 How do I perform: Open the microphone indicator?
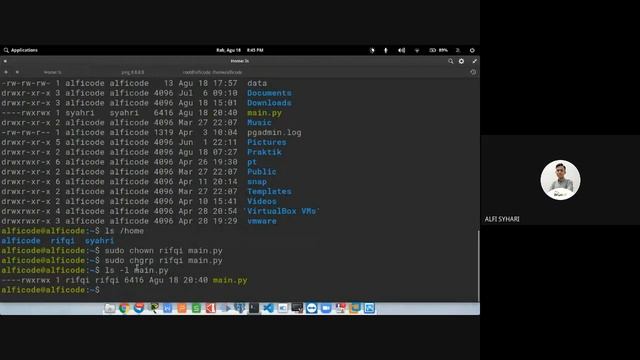386,50
